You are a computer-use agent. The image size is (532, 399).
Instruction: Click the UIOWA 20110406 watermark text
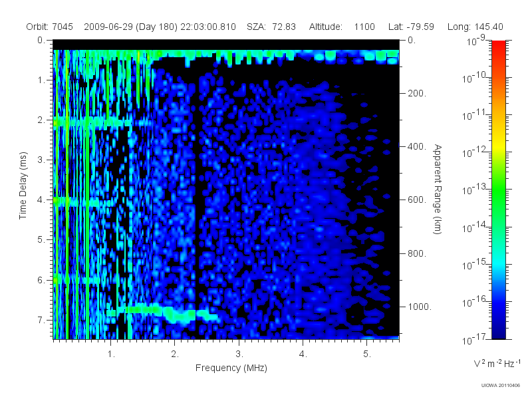[501, 386]
